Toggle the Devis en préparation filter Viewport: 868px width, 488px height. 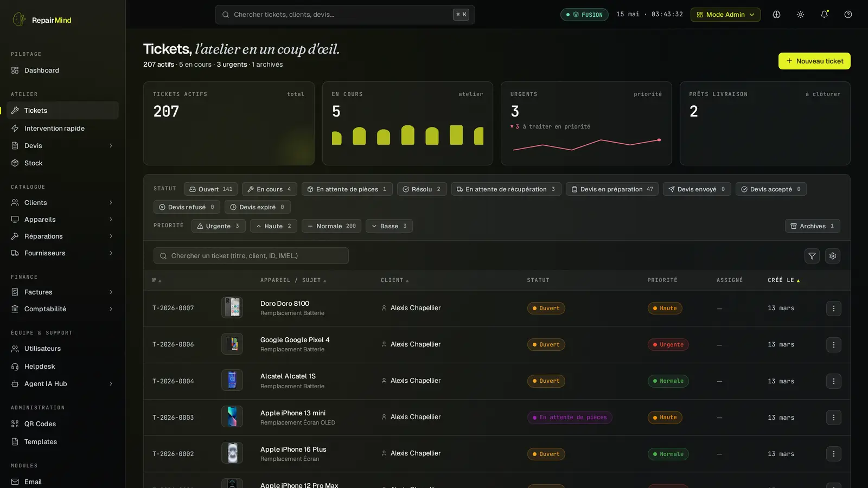click(x=612, y=189)
